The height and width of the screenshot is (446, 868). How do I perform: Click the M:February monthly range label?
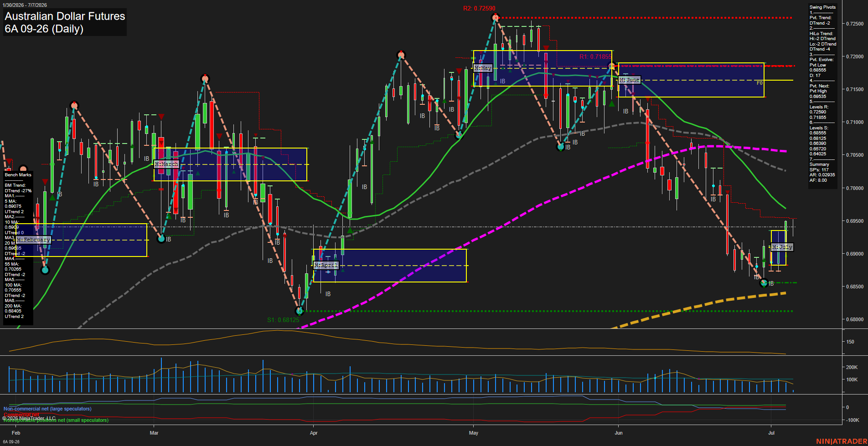(x=33, y=240)
